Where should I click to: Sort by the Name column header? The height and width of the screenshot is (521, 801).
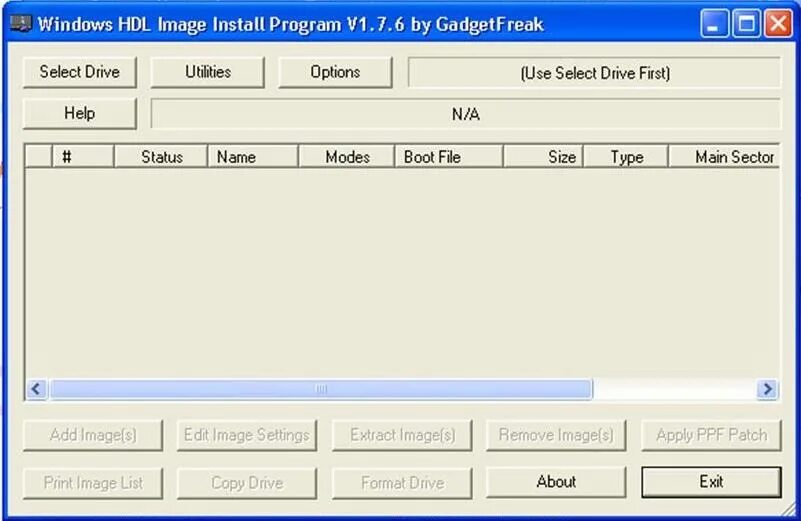pos(253,156)
